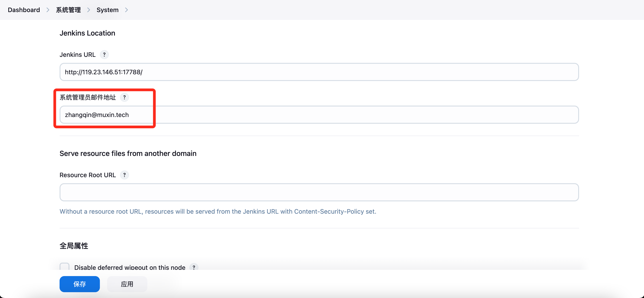Expand the chevron next to Dashboard breadcrumb
644x298 pixels.
click(x=48, y=10)
